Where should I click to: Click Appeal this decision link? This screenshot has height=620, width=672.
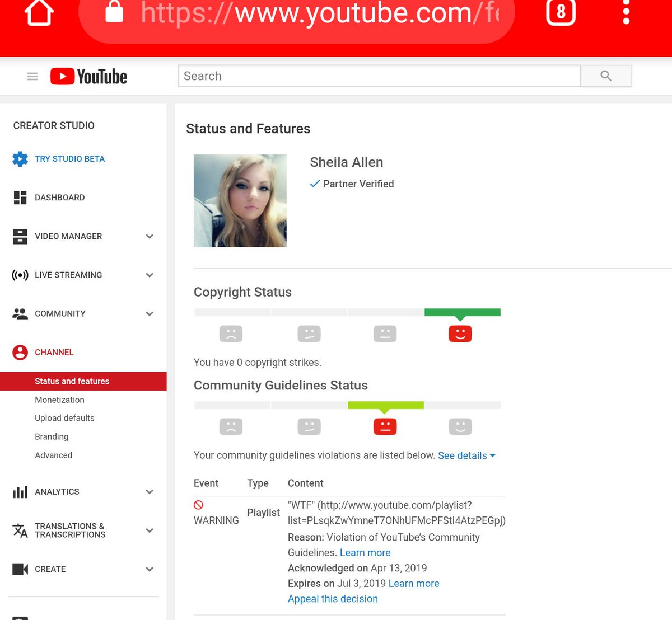pyautogui.click(x=333, y=599)
